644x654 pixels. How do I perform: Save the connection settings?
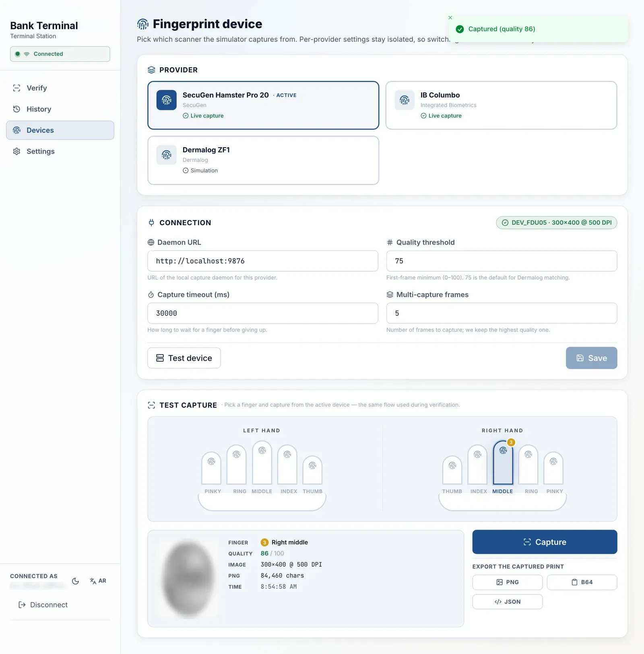pyautogui.click(x=591, y=358)
